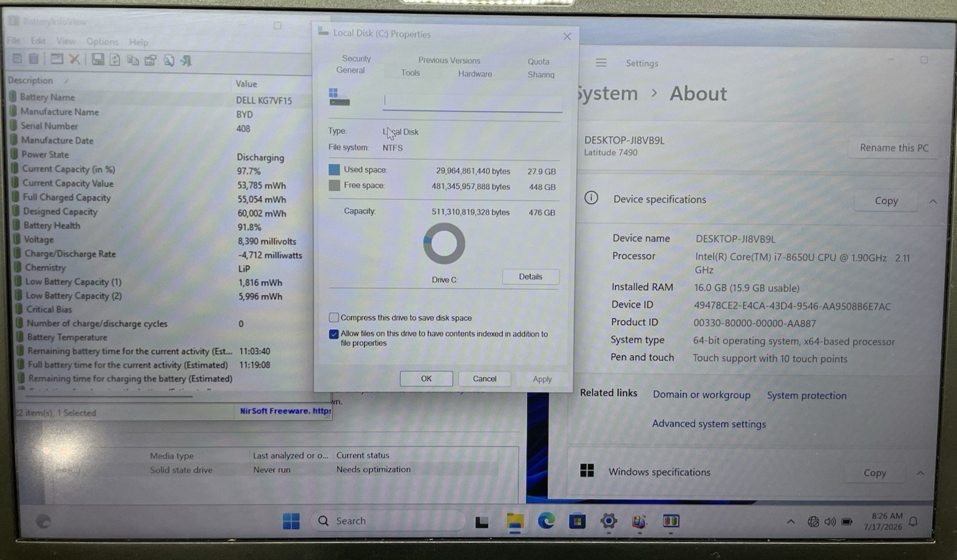Uncheck Allow files to have contents indexed
The image size is (957, 560).
click(334, 334)
